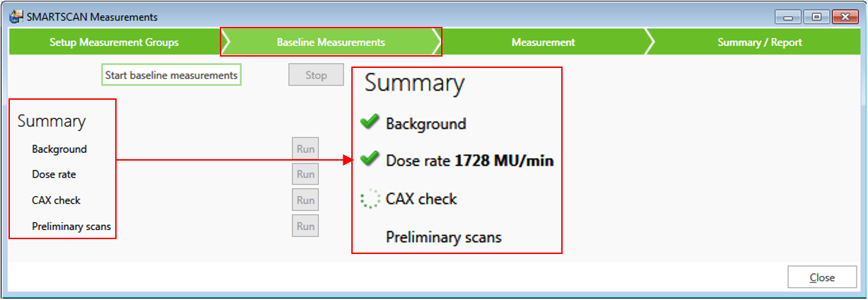Viewport: 868px width, 300px height.
Task: Run the Preliminary scans
Action: (305, 226)
